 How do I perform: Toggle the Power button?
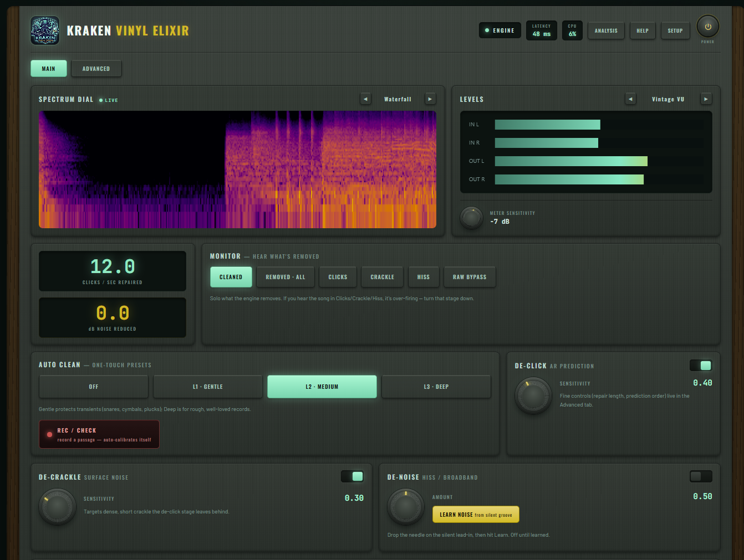point(707,27)
